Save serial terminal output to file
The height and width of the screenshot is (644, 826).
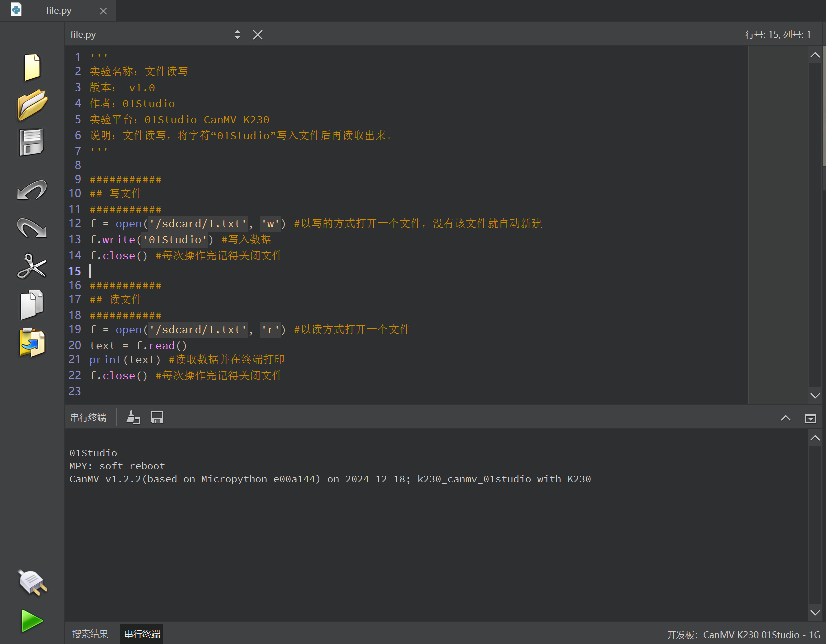point(157,417)
